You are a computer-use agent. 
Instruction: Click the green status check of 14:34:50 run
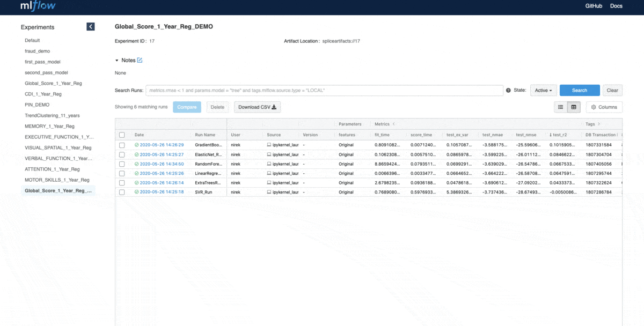[x=137, y=164]
